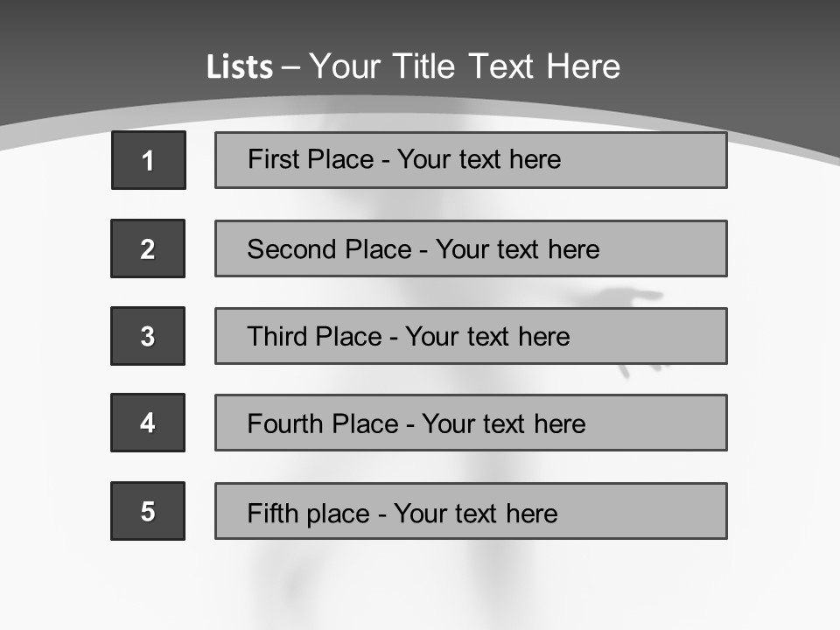This screenshot has width=840, height=630.
Task: Click the number 1 box
Action: click(148, 160)
